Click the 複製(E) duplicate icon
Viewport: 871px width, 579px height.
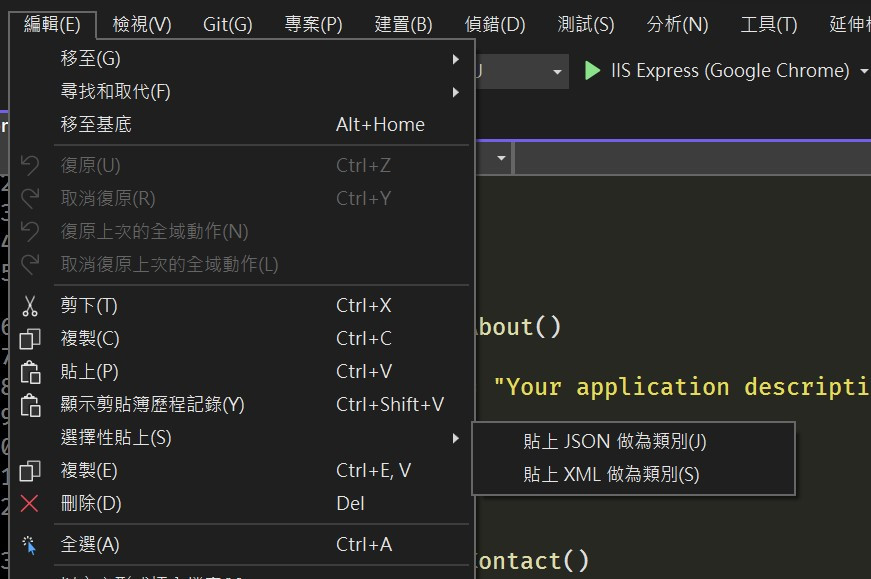[x=30, y=471]
